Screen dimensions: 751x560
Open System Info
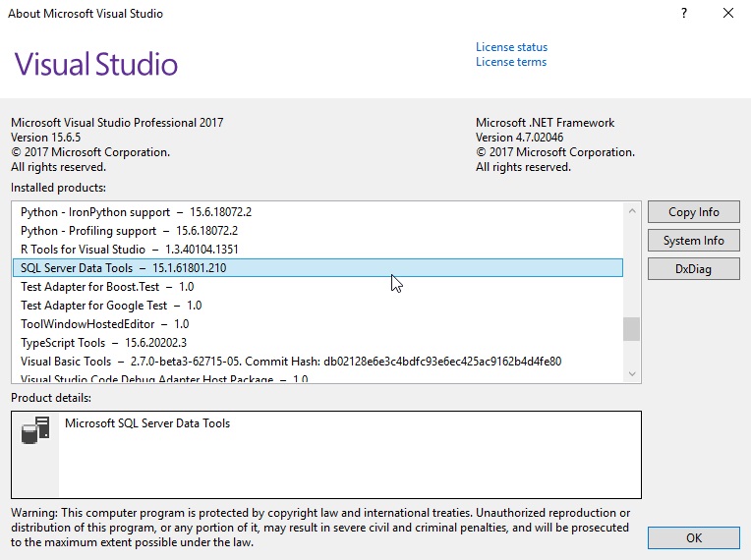(694, 241)
